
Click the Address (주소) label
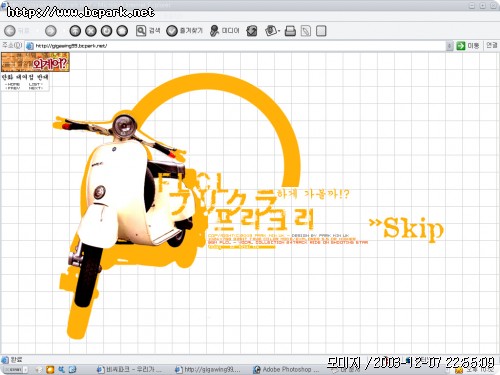(12, 45)
